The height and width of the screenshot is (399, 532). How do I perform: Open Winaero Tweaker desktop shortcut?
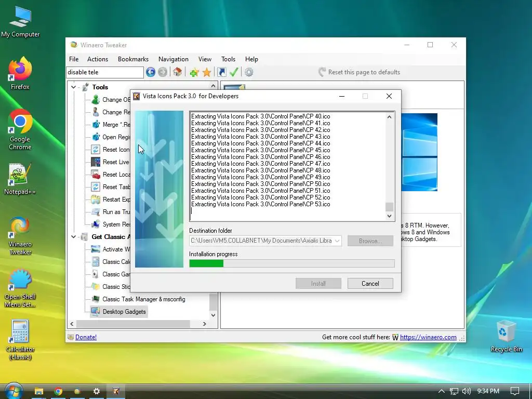coord(20,236)
